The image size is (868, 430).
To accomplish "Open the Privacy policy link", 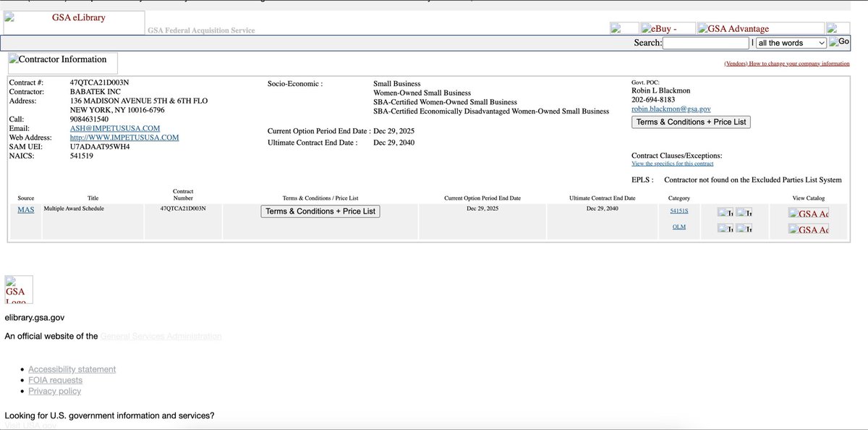I will click(54, 391).
